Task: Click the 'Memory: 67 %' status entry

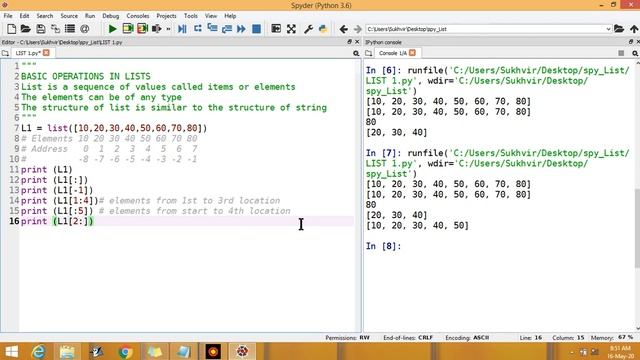Action: click(612, 338)
